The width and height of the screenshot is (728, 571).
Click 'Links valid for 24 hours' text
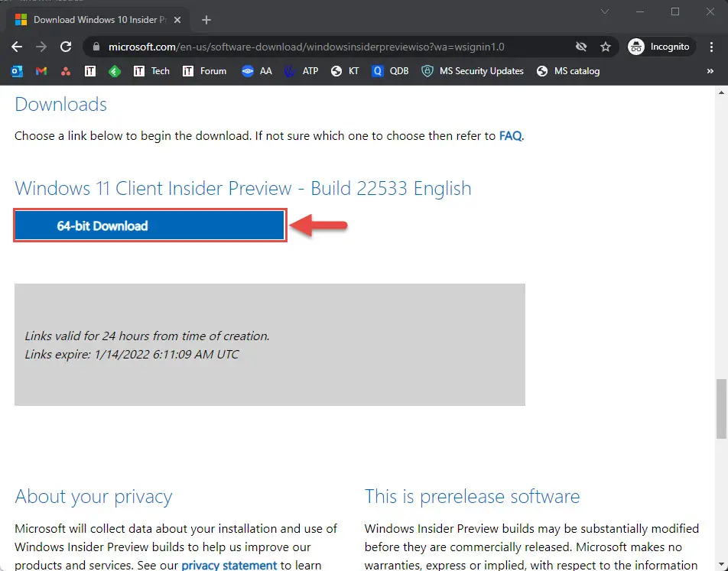coord(147,336)
